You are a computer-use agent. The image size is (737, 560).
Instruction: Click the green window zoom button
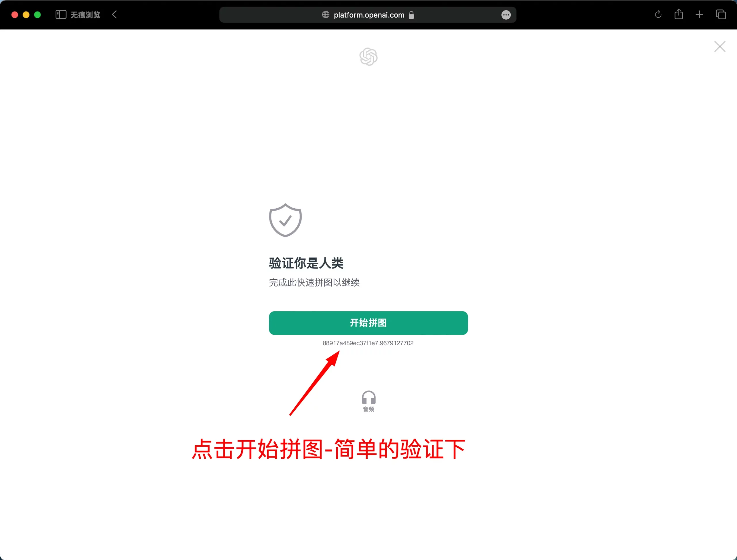37,15
